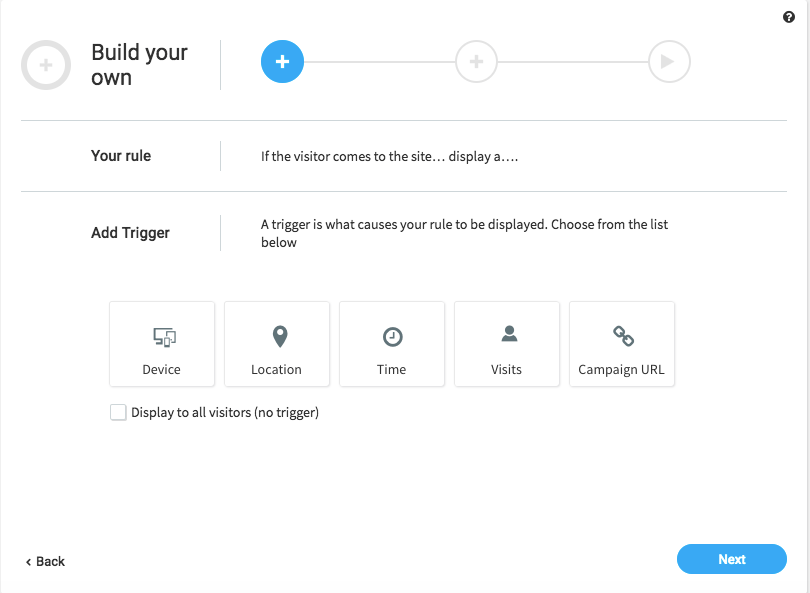Click the Campaign URL label
Image resolution: width=810 pixels, height=593 pixels.
coord(621,370)
